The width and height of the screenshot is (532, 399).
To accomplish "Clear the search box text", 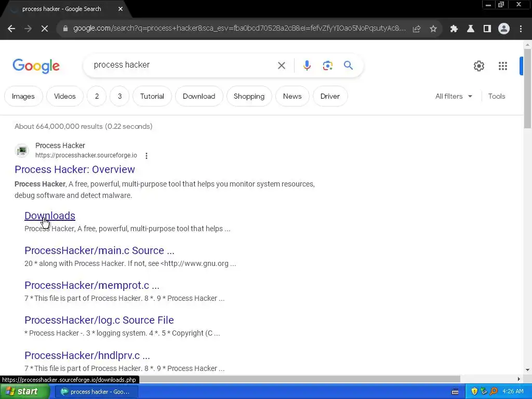I will (281, 65).
